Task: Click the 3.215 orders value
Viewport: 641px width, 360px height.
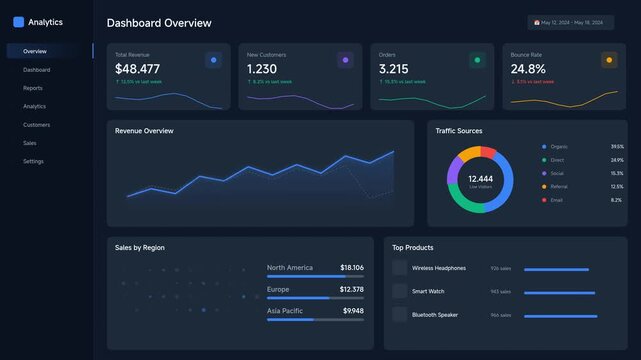Action: click(393, 69)
